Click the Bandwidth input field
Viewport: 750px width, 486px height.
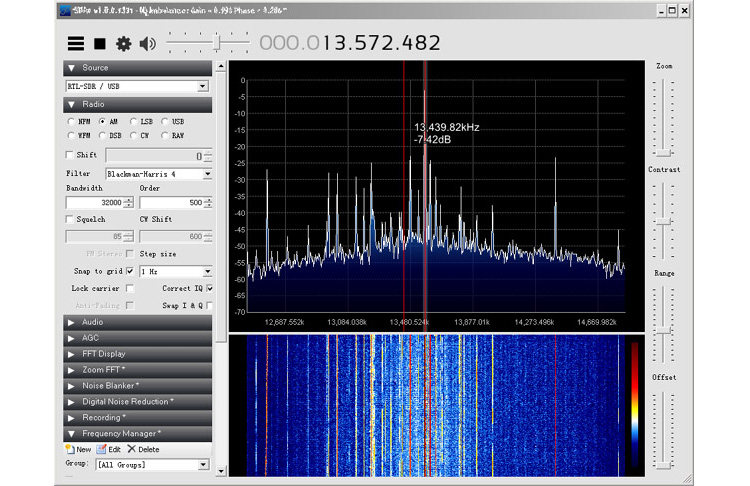pyautogui.click(x=97, y=202)
